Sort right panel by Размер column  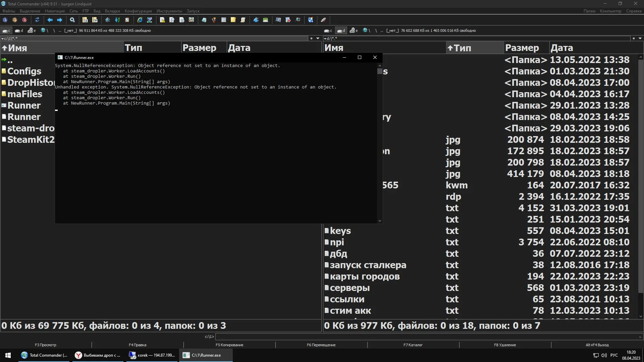526,48
